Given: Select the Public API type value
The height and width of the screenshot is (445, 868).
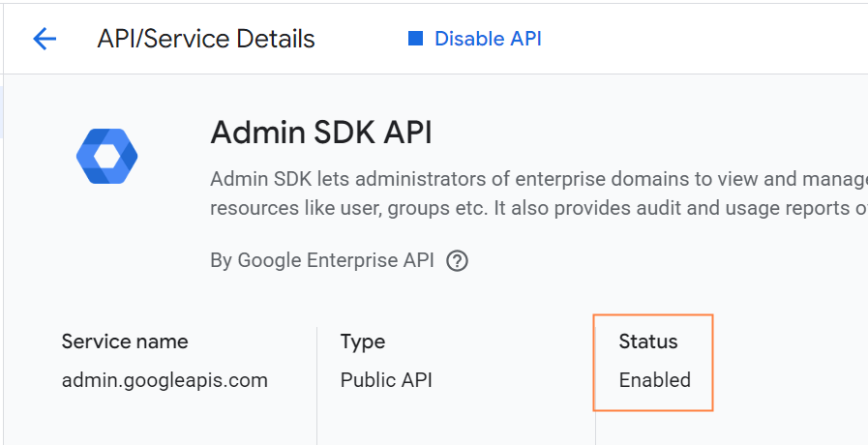Looking at the screenshot, I should coord(386,380).
